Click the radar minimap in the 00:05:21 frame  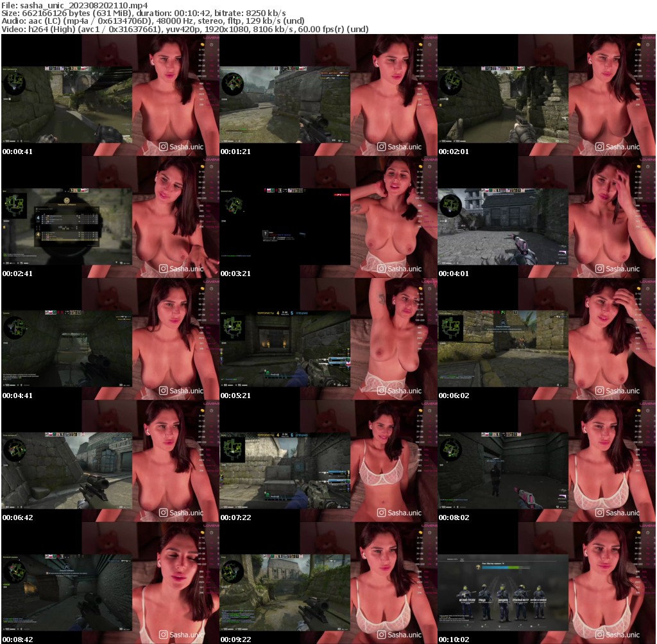tap(233, 326)
